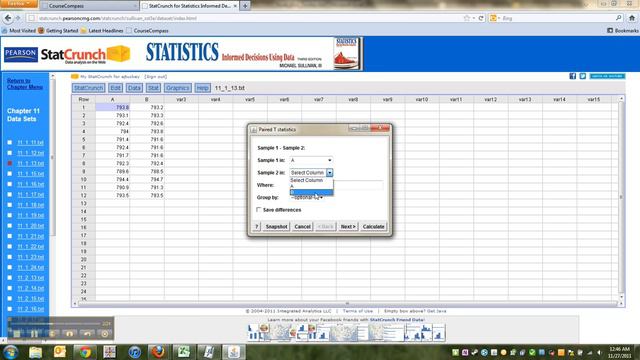Image resolution: width=640 pixels, height=360 pixels.
Task: Choose column B from the dropdown list
Action: click(311, 192)
